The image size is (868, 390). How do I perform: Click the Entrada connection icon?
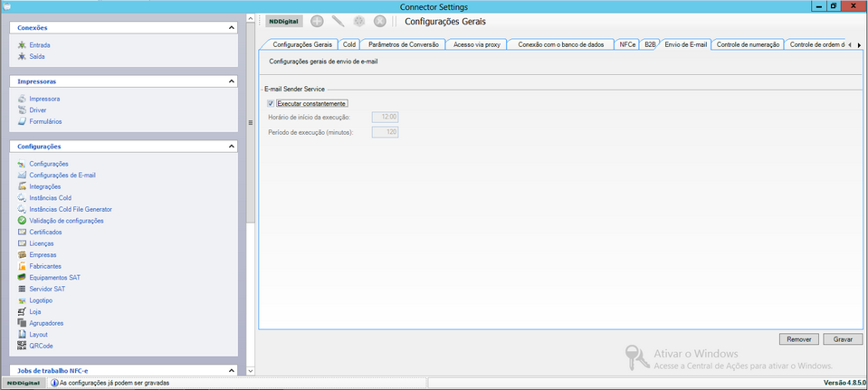[x=22, y=45]
